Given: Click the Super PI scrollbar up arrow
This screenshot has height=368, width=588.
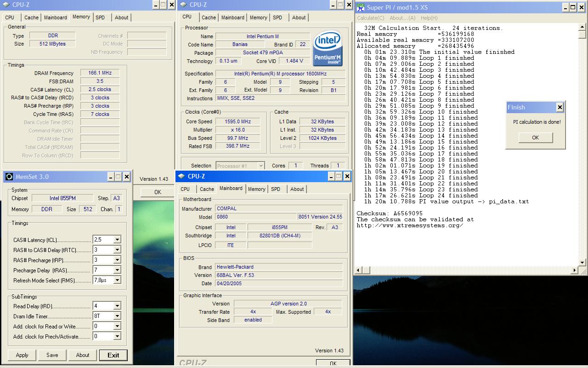Looking at the screenshot, I should click(582, 27).
